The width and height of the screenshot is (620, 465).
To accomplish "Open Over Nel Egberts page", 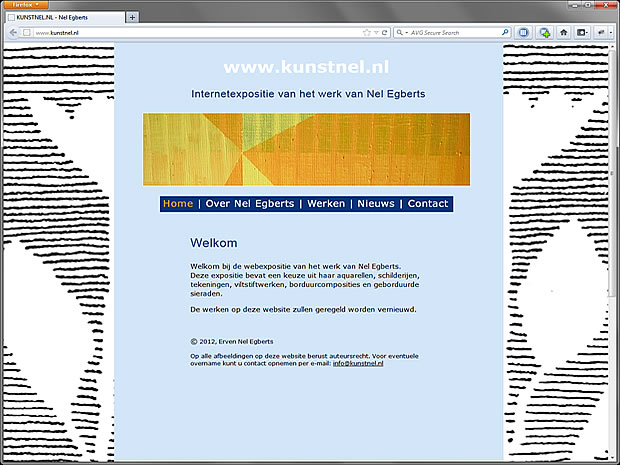I will pyautogui.click(x=250, y=204).
